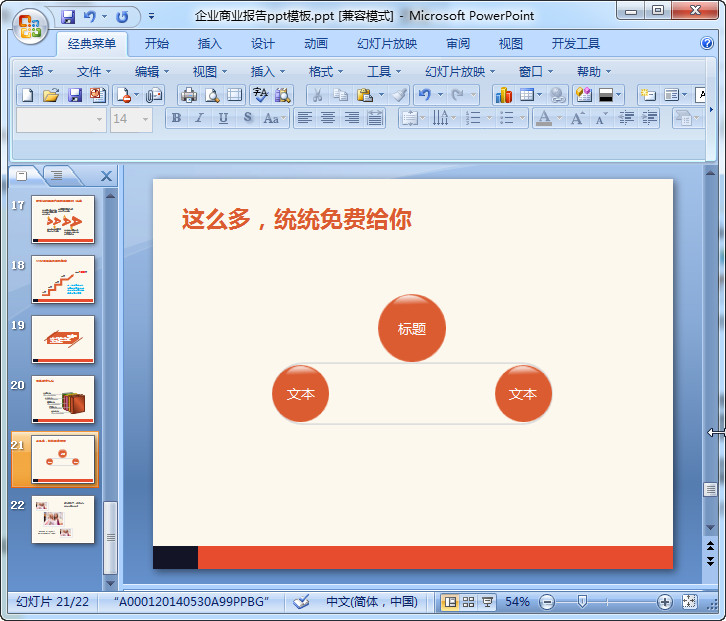Toggle Underline formatting
This screenshot has width=726, height=621.
coord(223,119)
